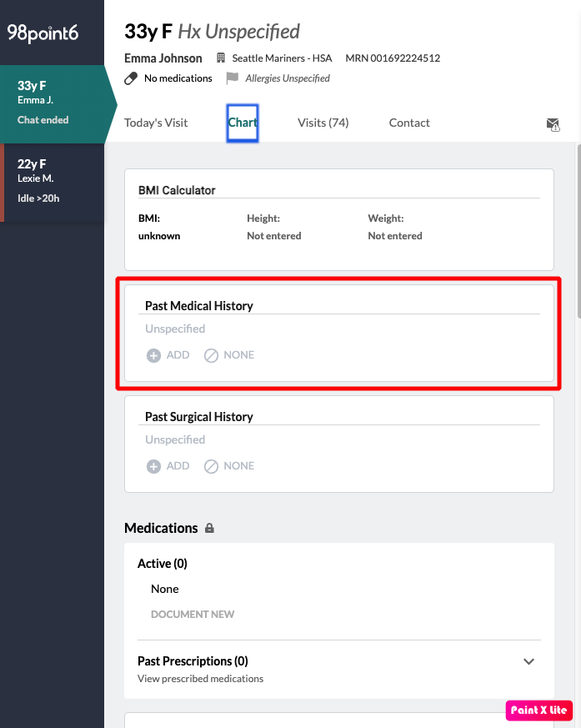Click plus icon under Past Medical History

(x=153, y=355)
